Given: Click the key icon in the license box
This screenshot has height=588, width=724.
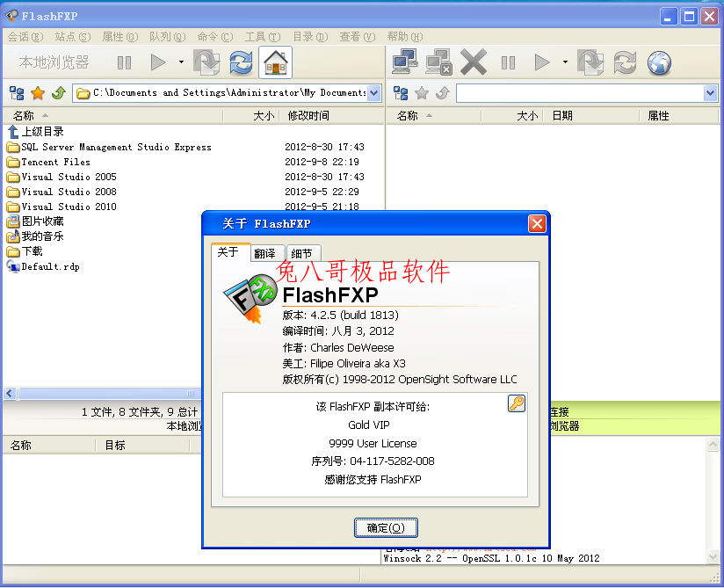Looking at the screenshot, I should click(x=517, y=403).
